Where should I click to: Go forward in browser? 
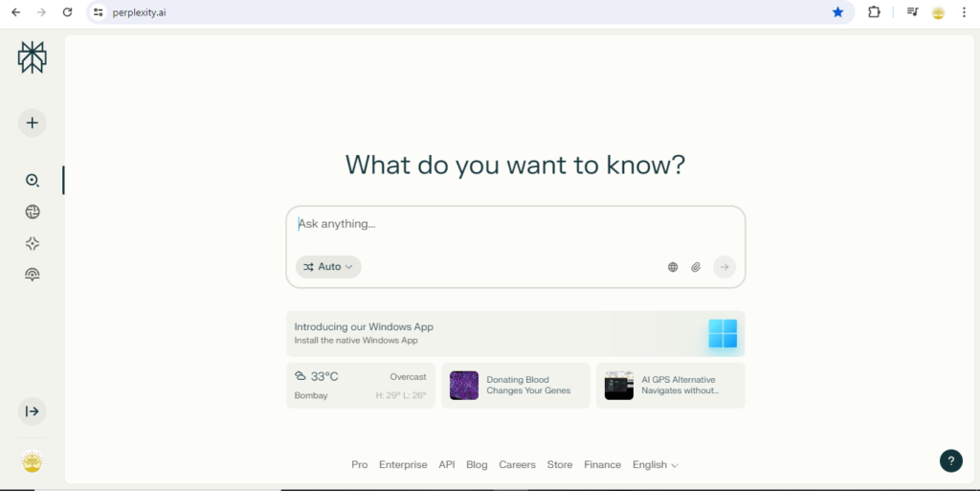[41, 11]
